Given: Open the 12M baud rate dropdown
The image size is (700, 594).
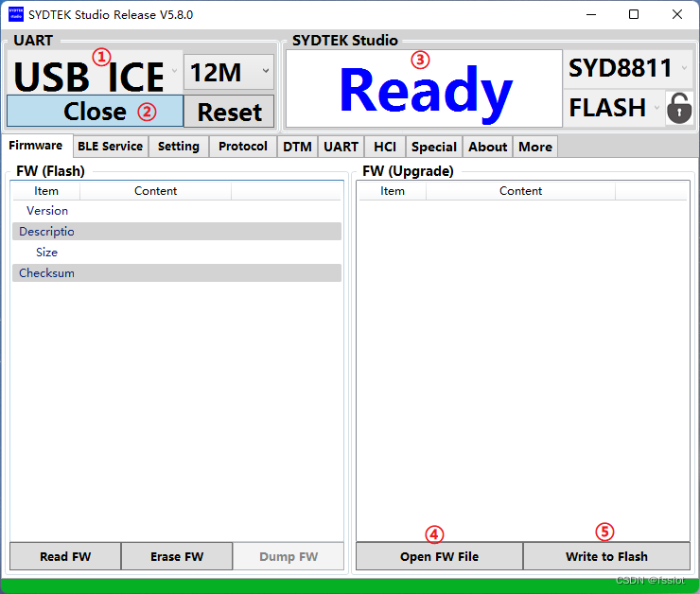Looking at the screenshot, I should 229,72.
